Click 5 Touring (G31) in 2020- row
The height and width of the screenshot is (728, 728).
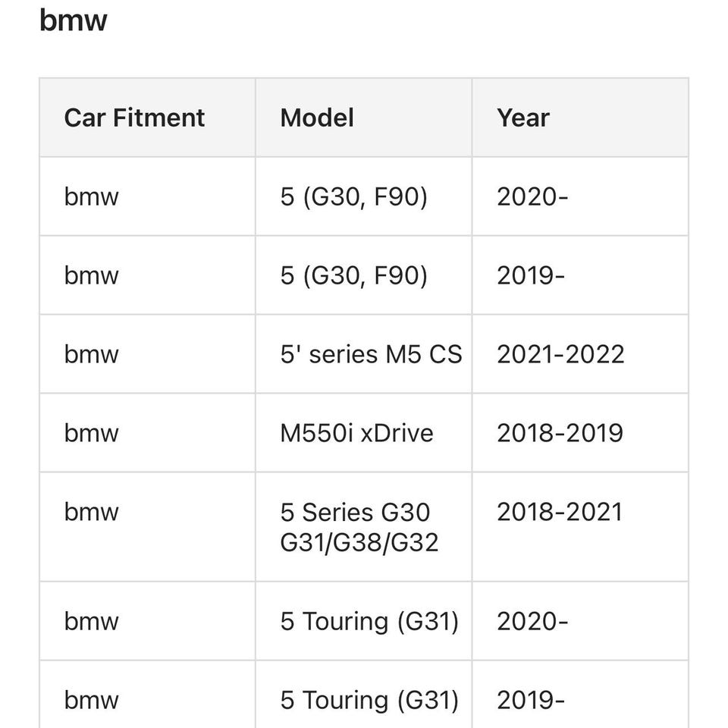[x=369, y=621]
